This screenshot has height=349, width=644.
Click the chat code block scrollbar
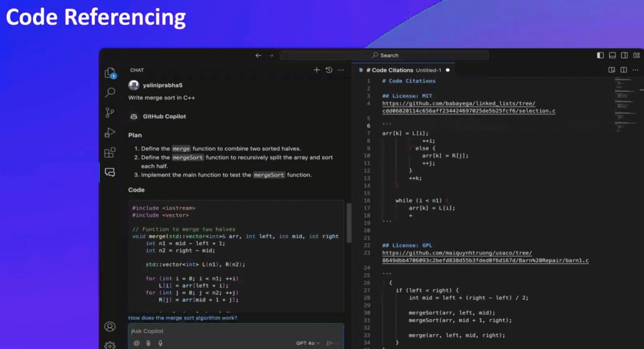coord(349,223)
